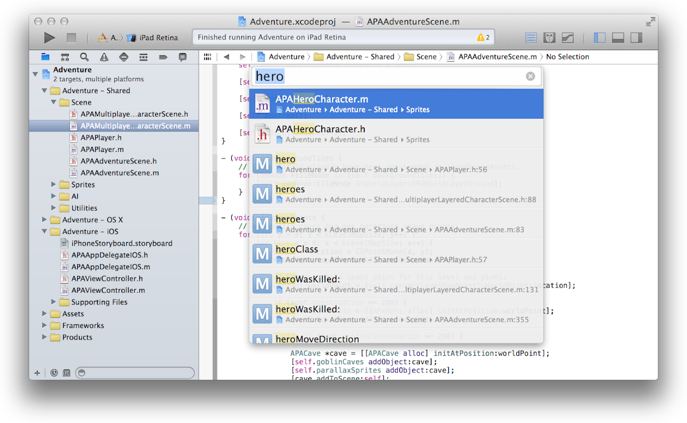Collapse the Scene group
Screen dimensions: 687x423
tap(53, 103)
